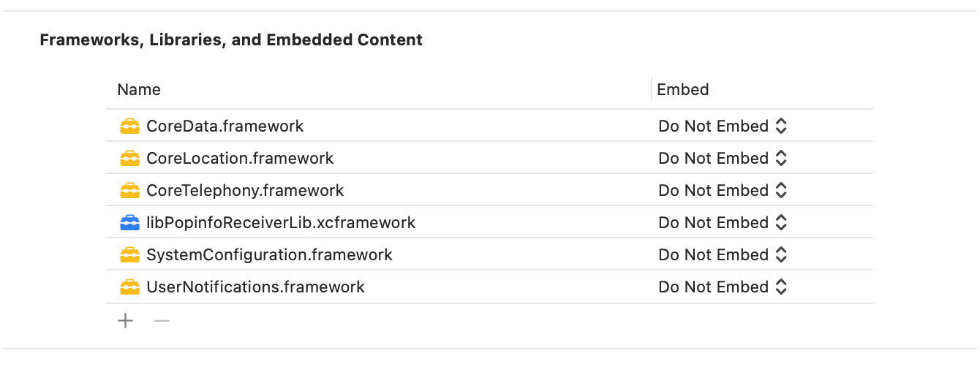Change the embed setting for libPopinfoReceiverLib.xcframework
The height and width of the screenshot is (367, 980).
point(723,223)
